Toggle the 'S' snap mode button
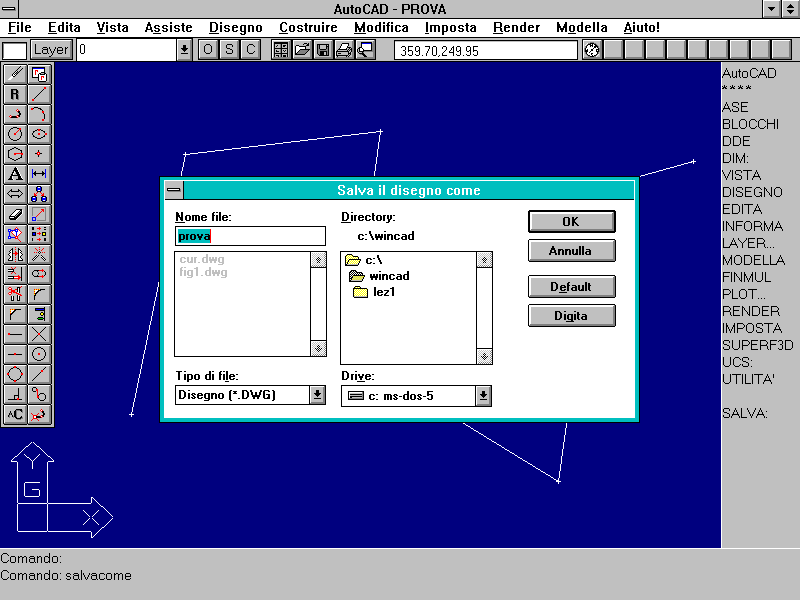The width and height of the screenshot is (800, 600). tap(229, 50)
